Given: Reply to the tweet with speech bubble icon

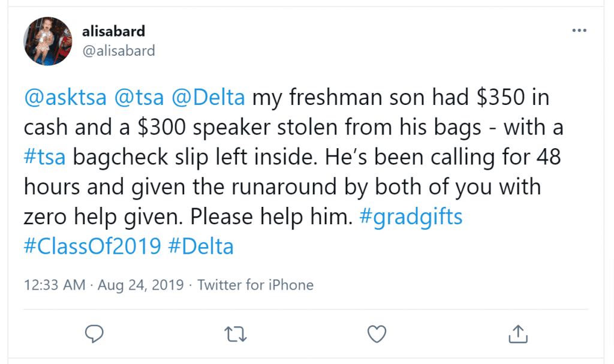Looking at the screenshot, I should coord(94,334).
